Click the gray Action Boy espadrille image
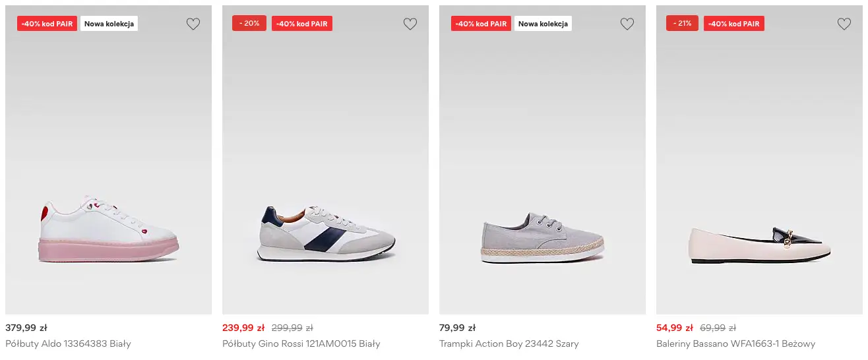Screen dimensions: 868x360 542,238
